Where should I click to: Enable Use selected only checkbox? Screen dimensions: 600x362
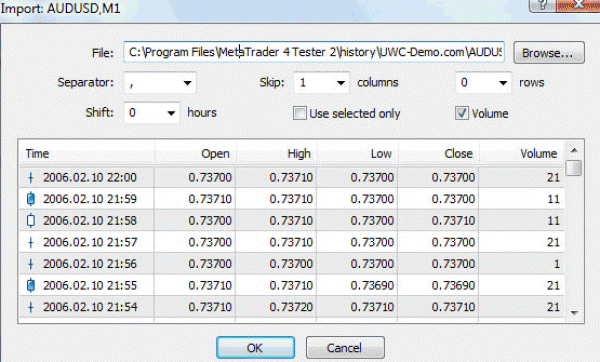(300, 113)
